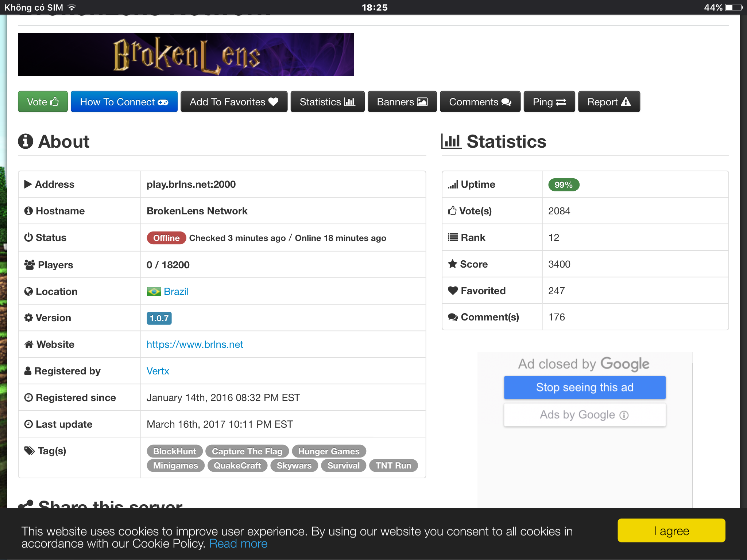Open the Comments section
This screenshot has width=747, height=560.
pos(480,102)
